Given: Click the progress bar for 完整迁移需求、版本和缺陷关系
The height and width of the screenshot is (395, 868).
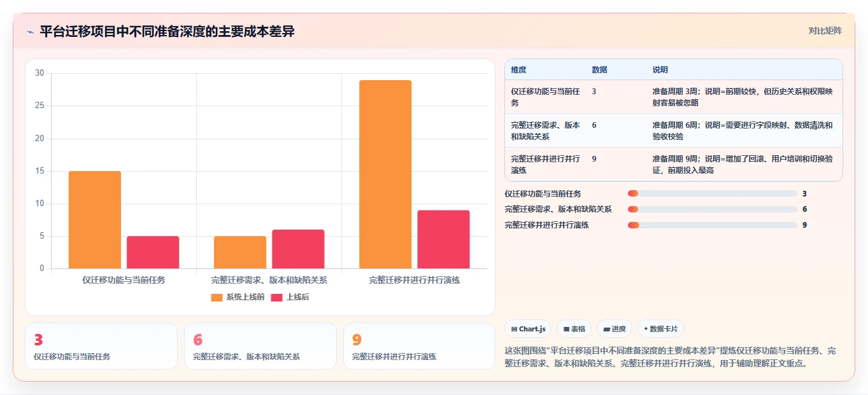Looking at the screenshot, I should [712, 209].
